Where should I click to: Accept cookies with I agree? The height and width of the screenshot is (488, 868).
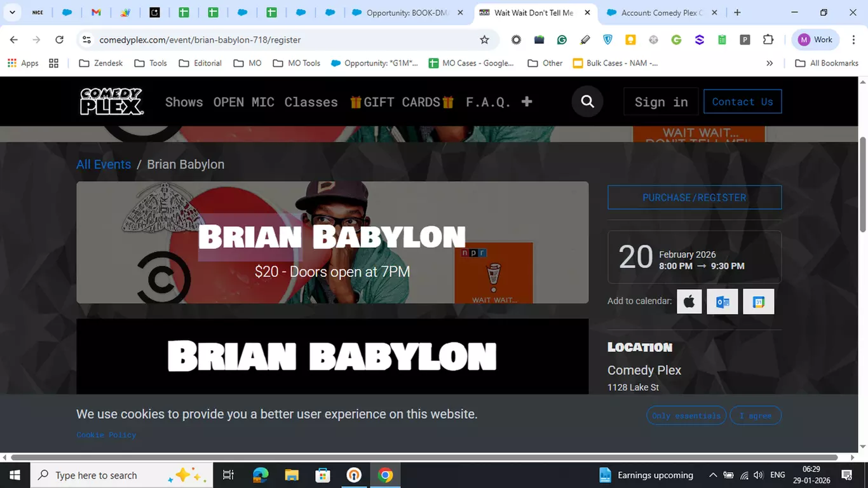click(756, 415)
